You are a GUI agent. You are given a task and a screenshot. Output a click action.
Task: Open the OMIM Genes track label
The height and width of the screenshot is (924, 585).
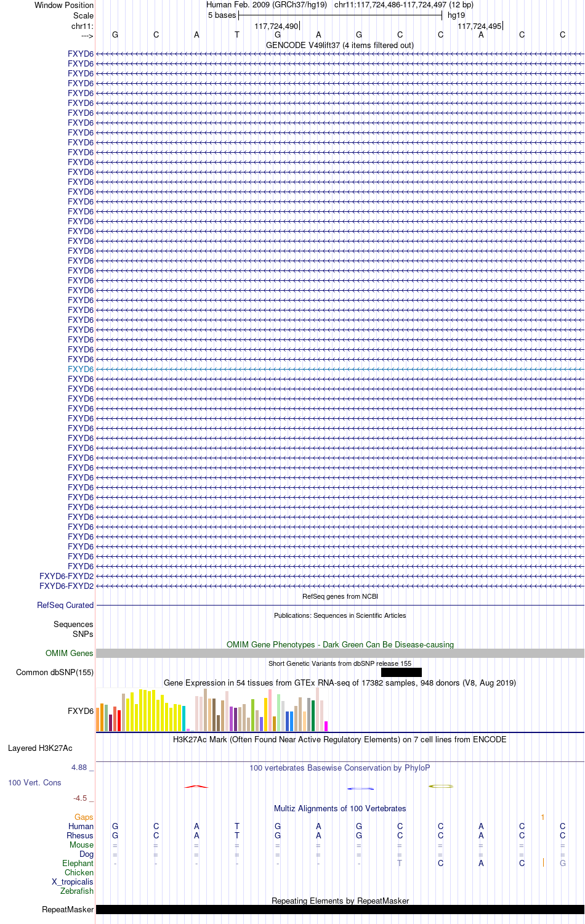(70, 653)
